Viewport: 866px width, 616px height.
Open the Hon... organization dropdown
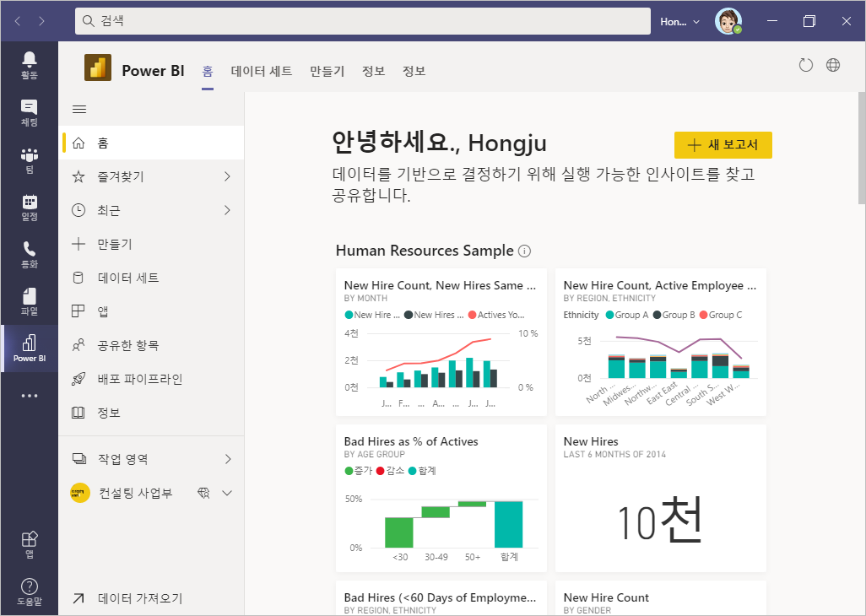679,22
